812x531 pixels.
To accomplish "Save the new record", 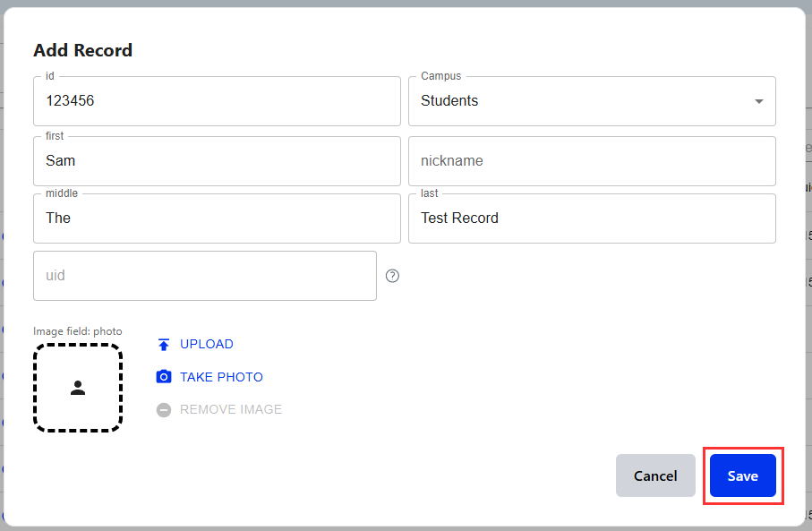I will (742, 475).
